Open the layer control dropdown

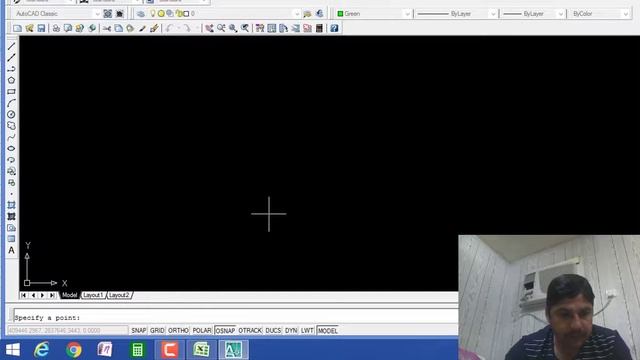pyautogui.click(x=297, y=14)
